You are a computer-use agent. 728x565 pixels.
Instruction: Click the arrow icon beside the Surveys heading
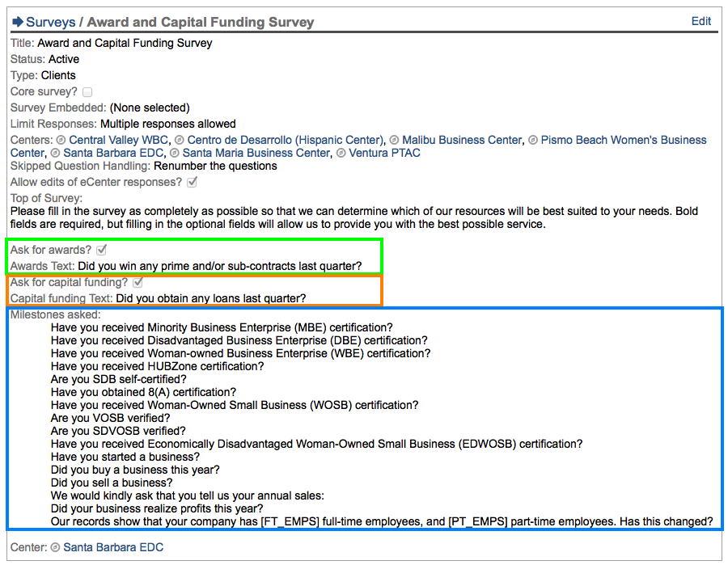[18, 22]
